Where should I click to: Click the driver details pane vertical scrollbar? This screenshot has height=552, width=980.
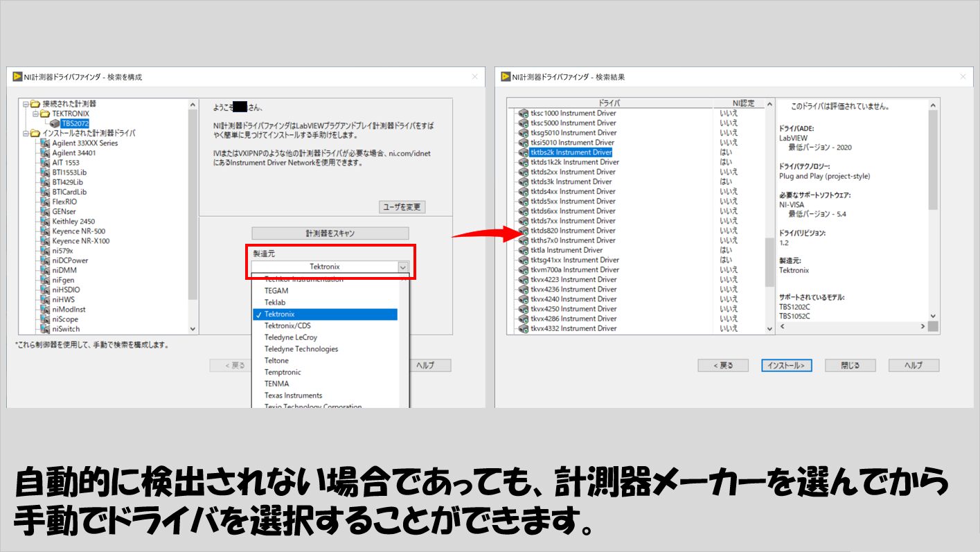click(933, 210)
